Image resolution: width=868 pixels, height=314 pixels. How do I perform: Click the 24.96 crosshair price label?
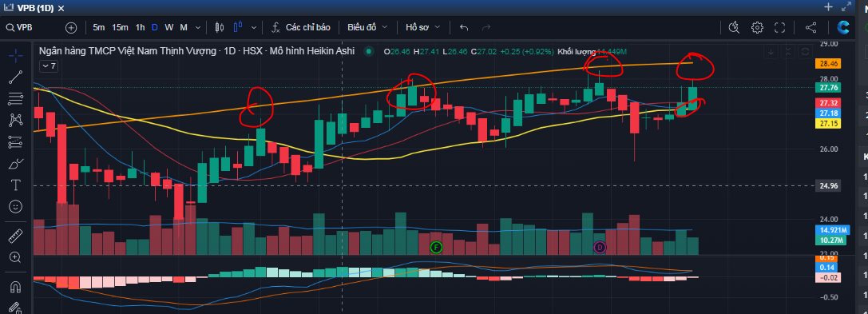[829, 186]
